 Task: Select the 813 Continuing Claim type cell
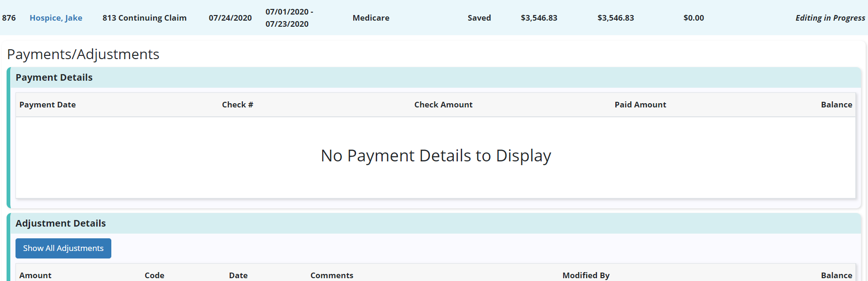click(144, 18)
